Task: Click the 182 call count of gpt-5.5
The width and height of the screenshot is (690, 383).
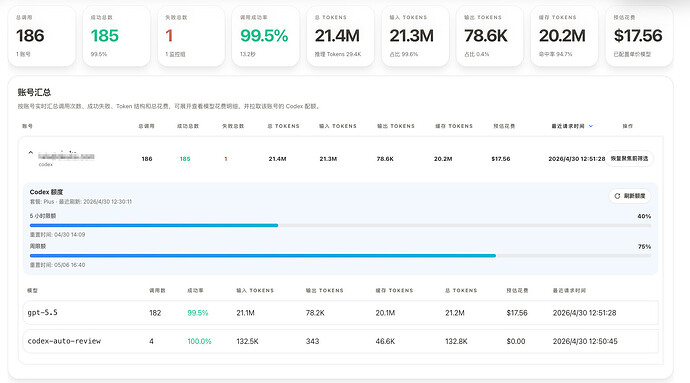Action: click(x=155, y=313)
